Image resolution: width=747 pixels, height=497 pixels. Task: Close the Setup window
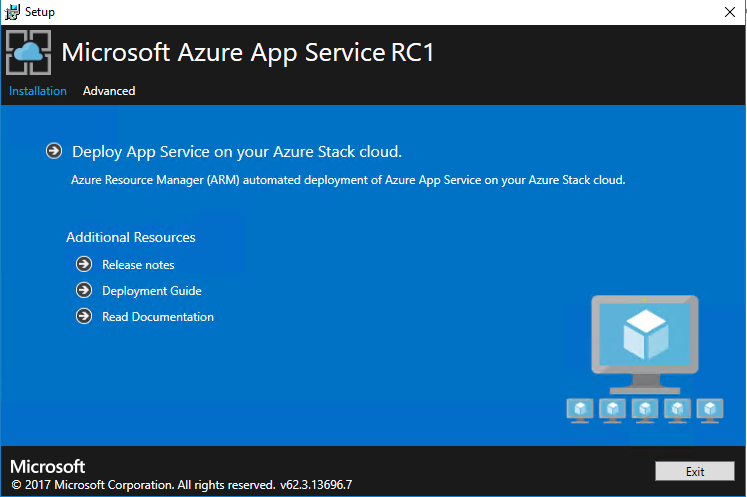tap(729, 12)
